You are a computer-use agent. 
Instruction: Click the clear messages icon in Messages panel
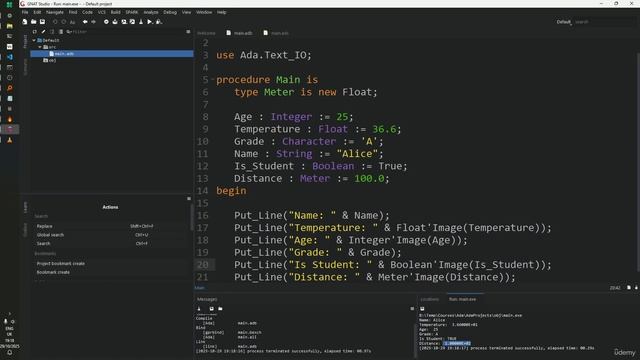click(x=199, y=309)
